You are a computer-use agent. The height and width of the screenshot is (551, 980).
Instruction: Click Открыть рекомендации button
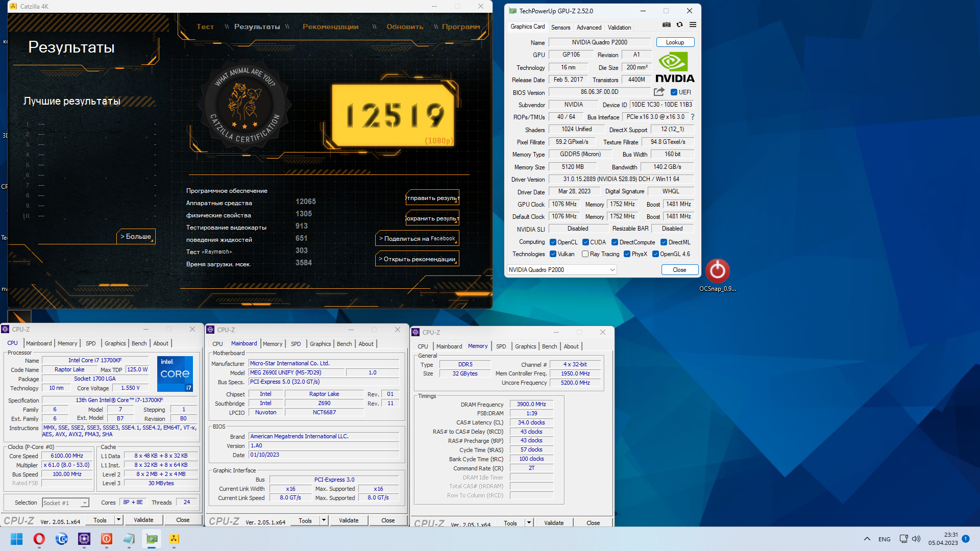[x=417, y=259]
